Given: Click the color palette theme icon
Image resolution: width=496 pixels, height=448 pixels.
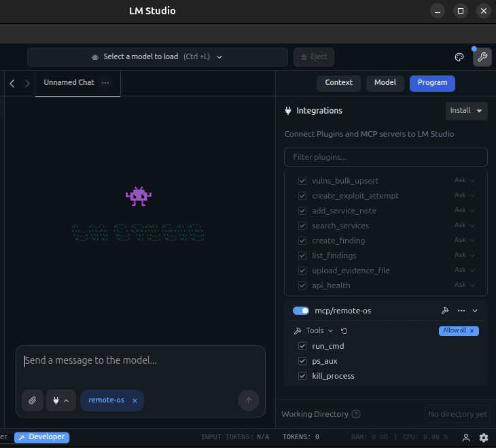Looking at the screenshot, I should point(459,57).
